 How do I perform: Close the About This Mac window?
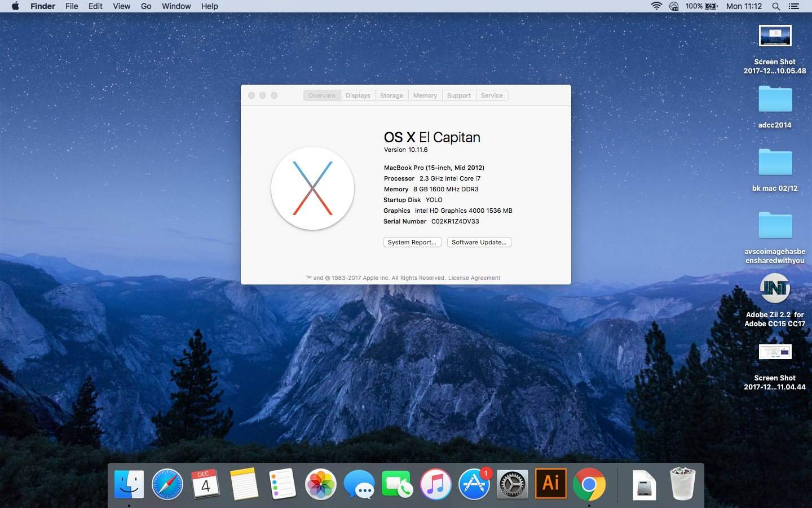(251, 95)
